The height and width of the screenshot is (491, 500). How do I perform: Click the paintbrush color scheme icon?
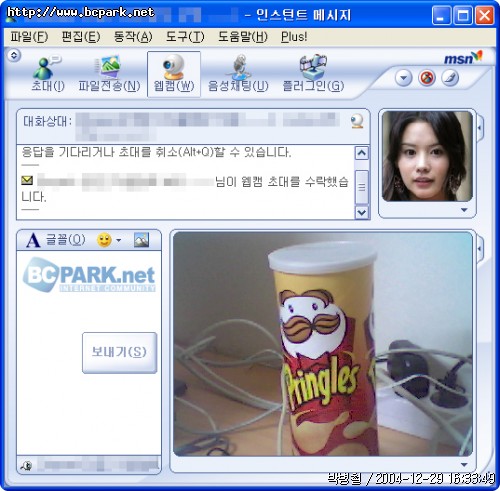450,78
